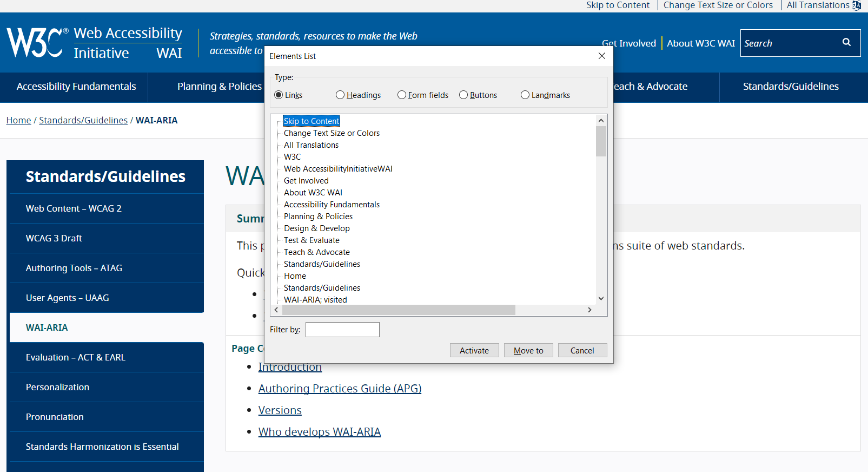The width and height of the screenshot is (868, 472).
Task: Select the Headings radio button
Action: click(x=340, y=95)
